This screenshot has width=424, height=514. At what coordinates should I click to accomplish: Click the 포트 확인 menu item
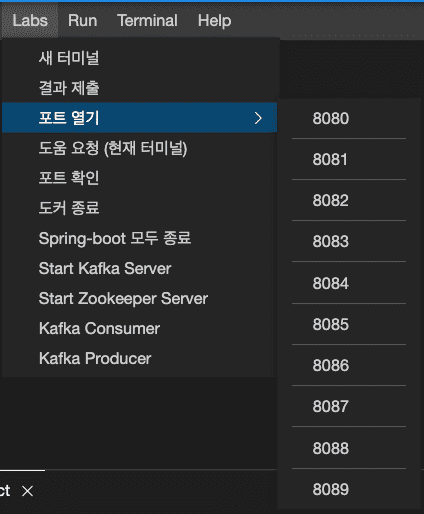click(x=139, y=178)
